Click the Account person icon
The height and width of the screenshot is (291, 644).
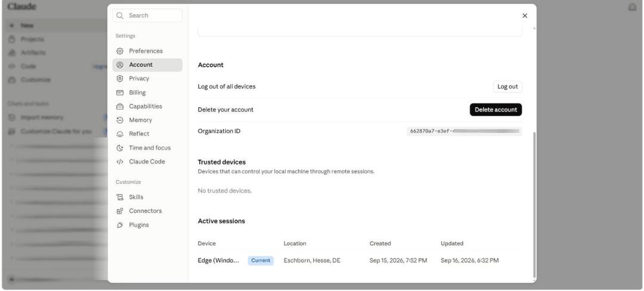(x=120, y=65)
